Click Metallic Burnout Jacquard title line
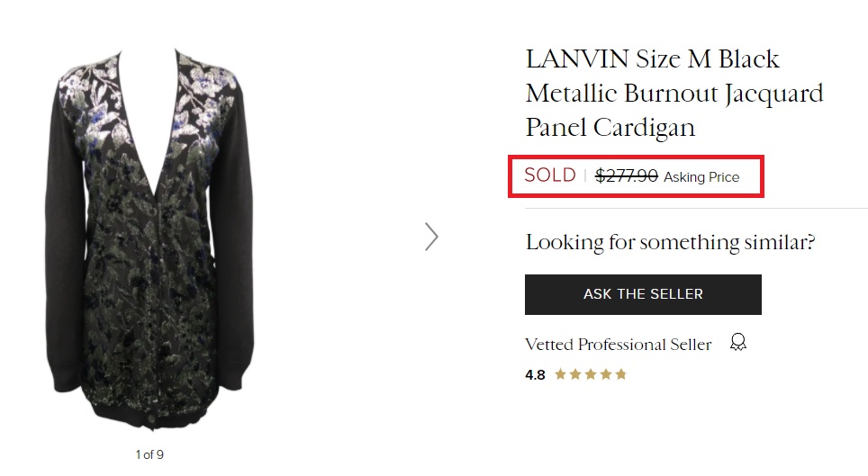The image size is (868, 476). pyautogui.click(x=674, y=94)
